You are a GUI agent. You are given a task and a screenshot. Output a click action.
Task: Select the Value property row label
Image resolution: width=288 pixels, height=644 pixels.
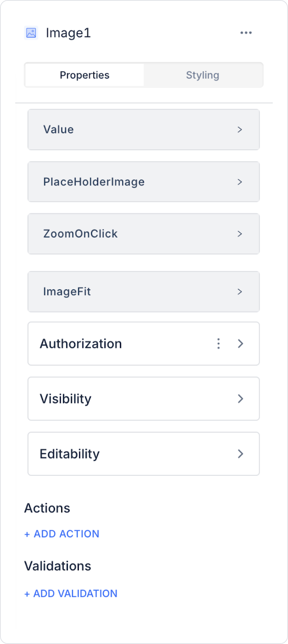tap(59, 130)
